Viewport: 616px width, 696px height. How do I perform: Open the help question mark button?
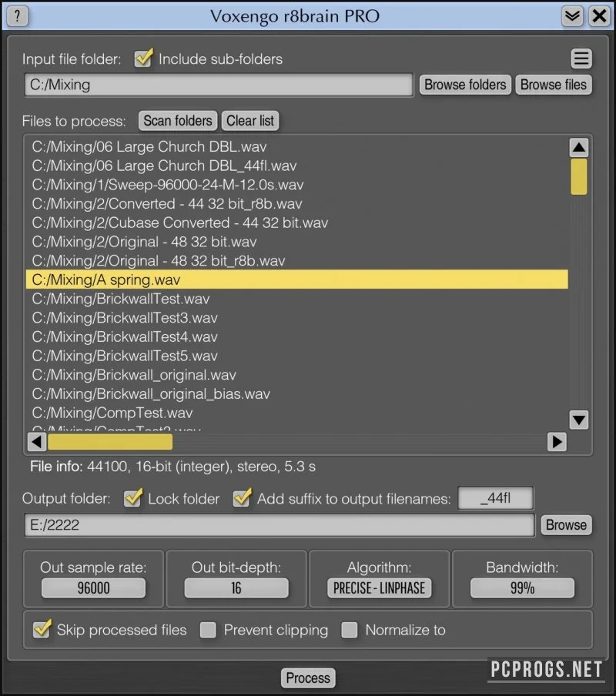click(17, 16)
